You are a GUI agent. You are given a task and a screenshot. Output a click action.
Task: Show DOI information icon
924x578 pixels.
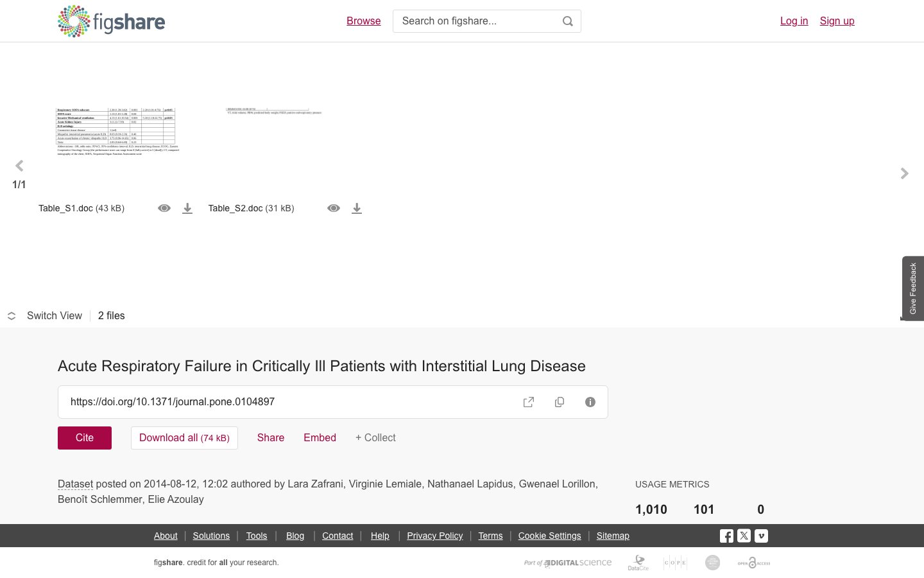pyautogui.click(x=590, y=402)
